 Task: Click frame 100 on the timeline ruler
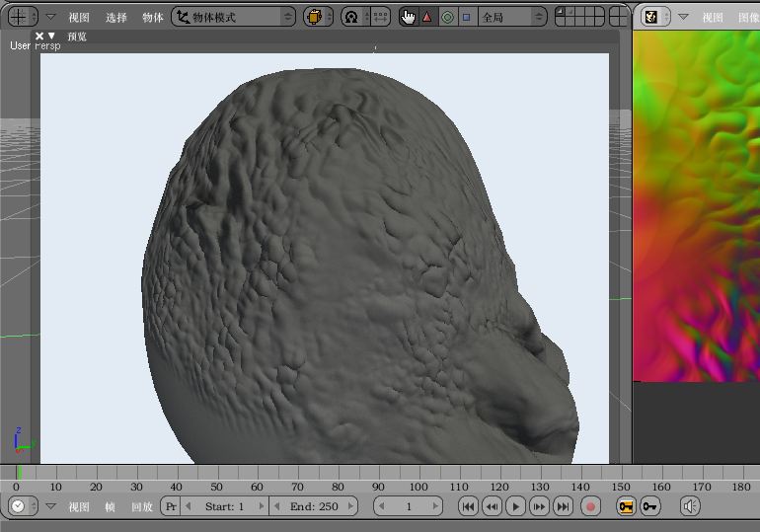[x=418, y=487]
